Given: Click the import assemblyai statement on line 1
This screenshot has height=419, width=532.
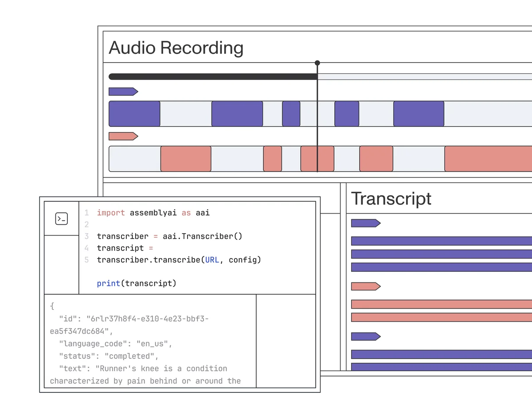Looking at the screenshot, I should pos(153,212).
